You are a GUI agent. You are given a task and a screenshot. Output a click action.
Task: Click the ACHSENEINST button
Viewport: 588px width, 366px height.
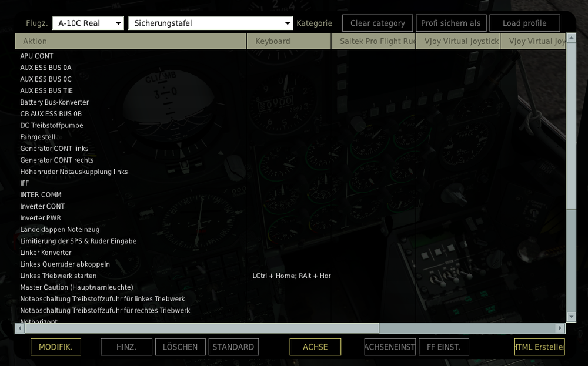coord(390,347)
